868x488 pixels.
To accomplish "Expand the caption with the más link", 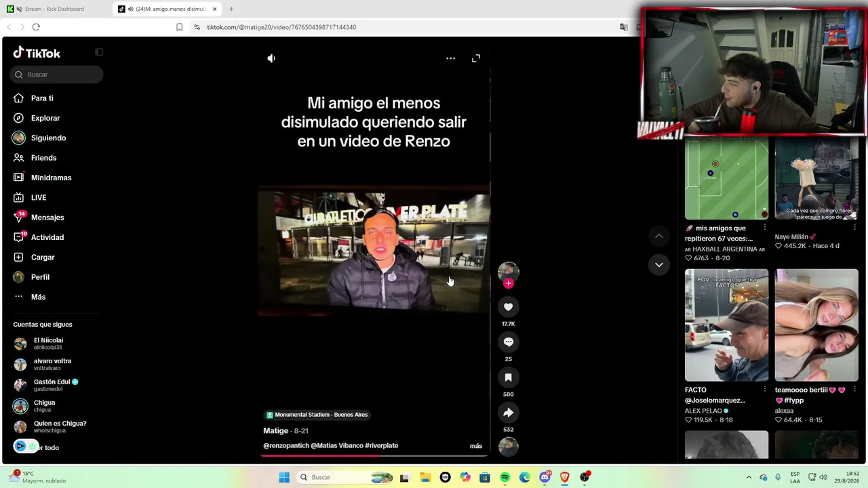I will 476,446.
